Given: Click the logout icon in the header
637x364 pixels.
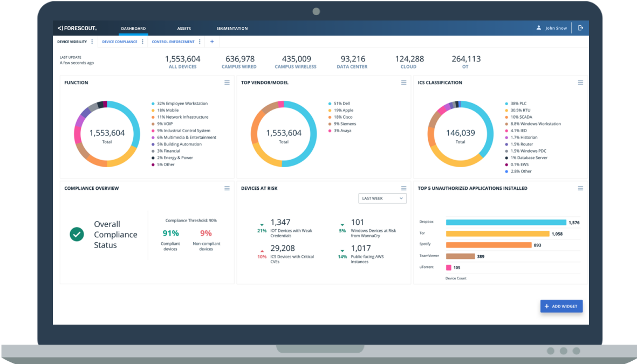Looking at the screenshot, I should click(580, 28).
